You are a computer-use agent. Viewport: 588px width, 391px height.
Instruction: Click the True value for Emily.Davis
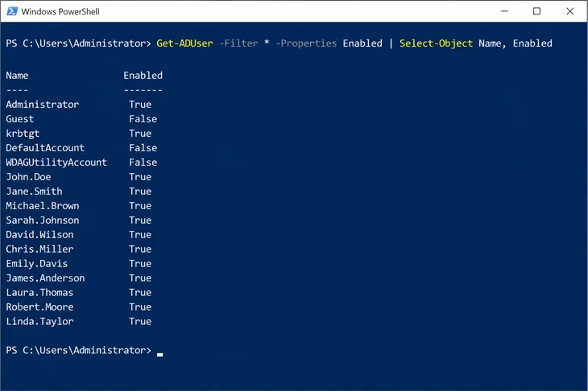[x=140, y=264]
